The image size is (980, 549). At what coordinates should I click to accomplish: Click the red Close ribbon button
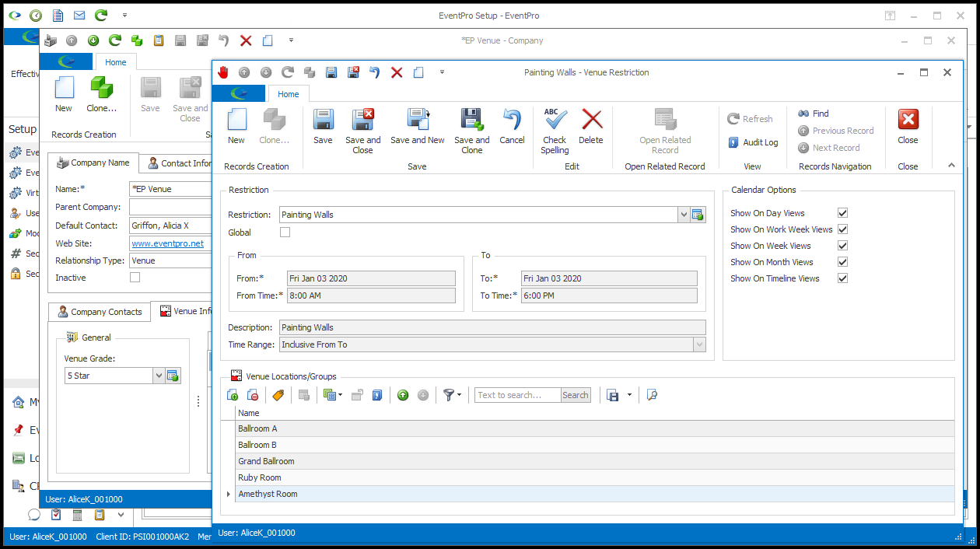908,127
